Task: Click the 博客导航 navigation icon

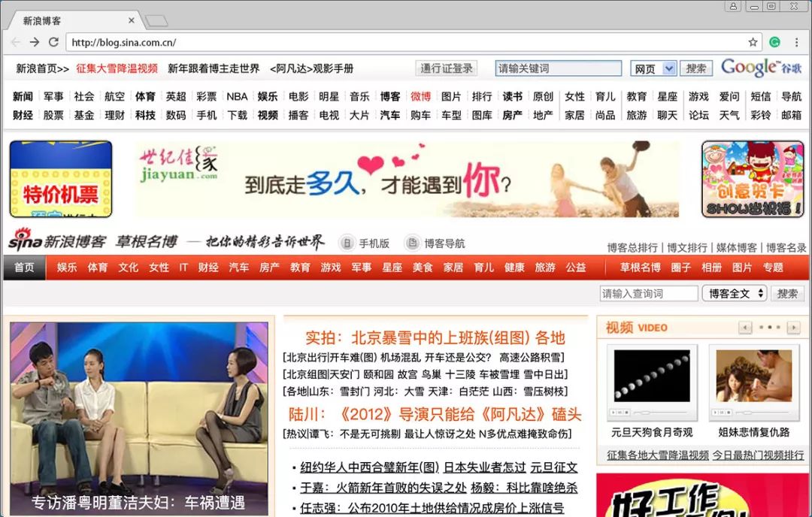Action: [x=413, y=243]
